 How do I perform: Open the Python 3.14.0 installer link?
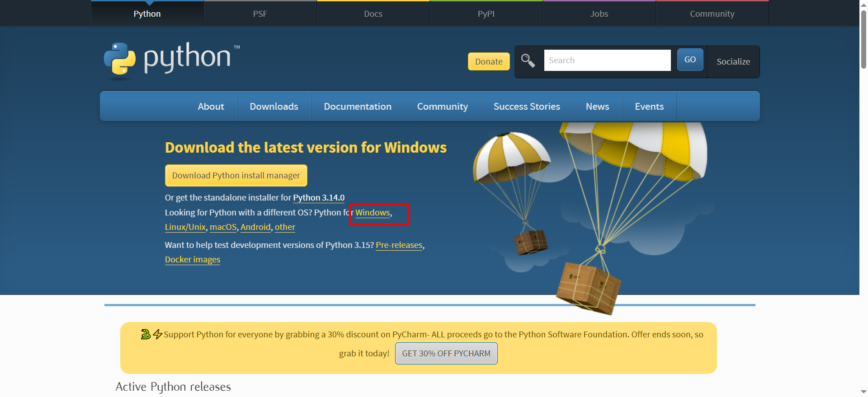tap(319, 198)
